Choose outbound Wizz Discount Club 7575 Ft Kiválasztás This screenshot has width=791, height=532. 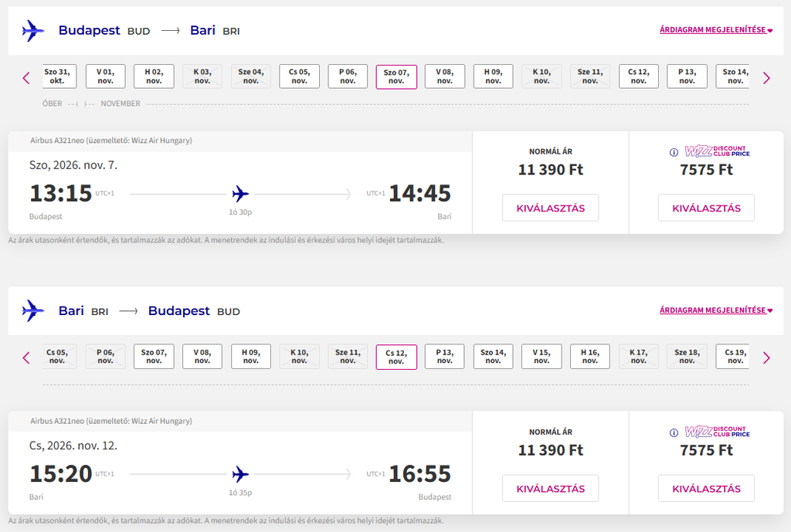[706, 208]
